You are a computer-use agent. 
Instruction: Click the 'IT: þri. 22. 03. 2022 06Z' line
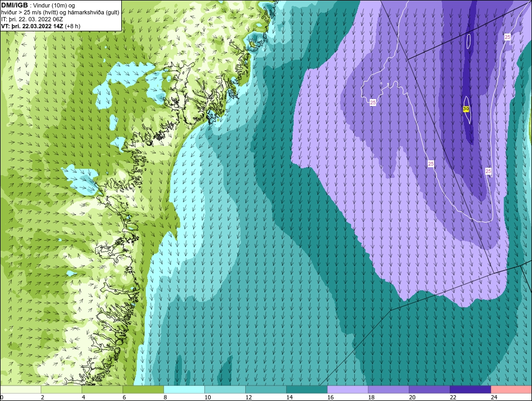32,19
